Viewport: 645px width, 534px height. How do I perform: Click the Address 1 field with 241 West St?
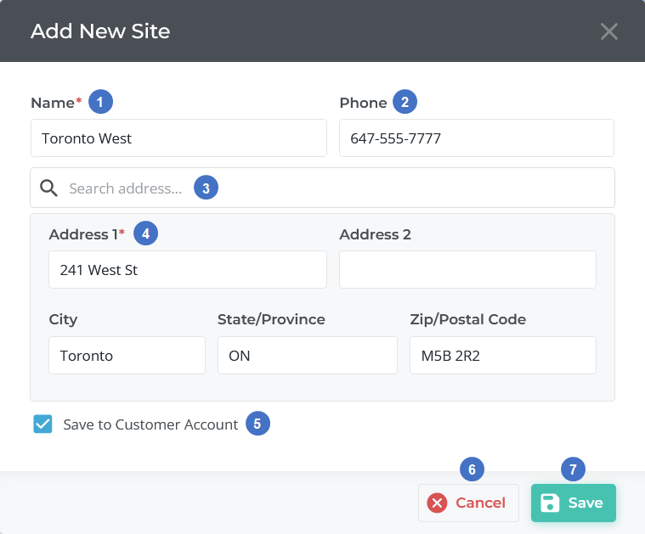[187, 270]
